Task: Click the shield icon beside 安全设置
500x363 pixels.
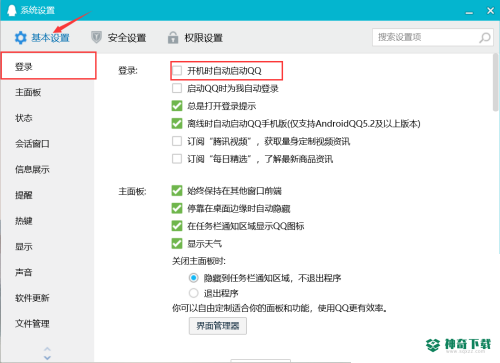Action: click(96, 37)
